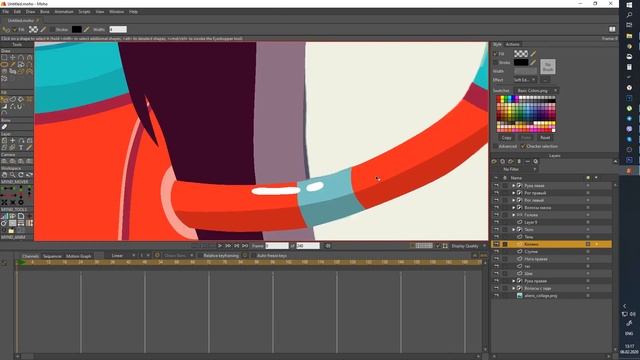640x360 pixels.
Task: Click the folder icon in MYND_TOOLS section
Action: [x=11, y=230]
